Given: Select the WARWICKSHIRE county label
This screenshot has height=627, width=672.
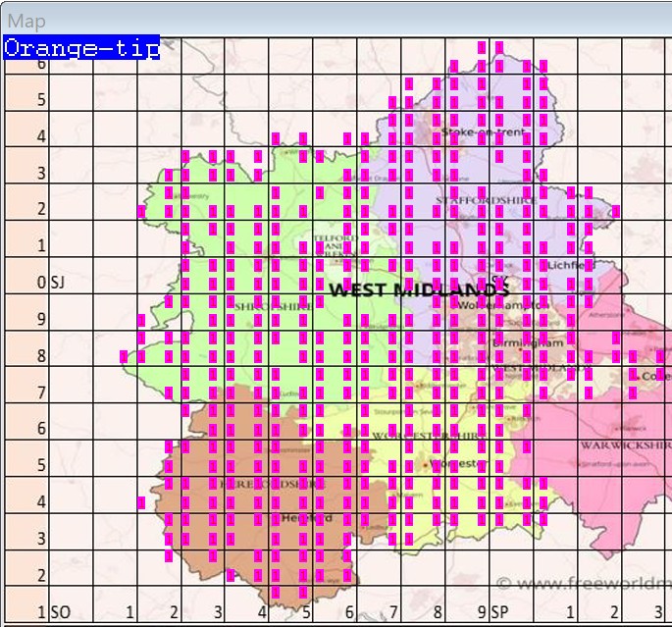Looking at the screenshot, I should (624, 444).
